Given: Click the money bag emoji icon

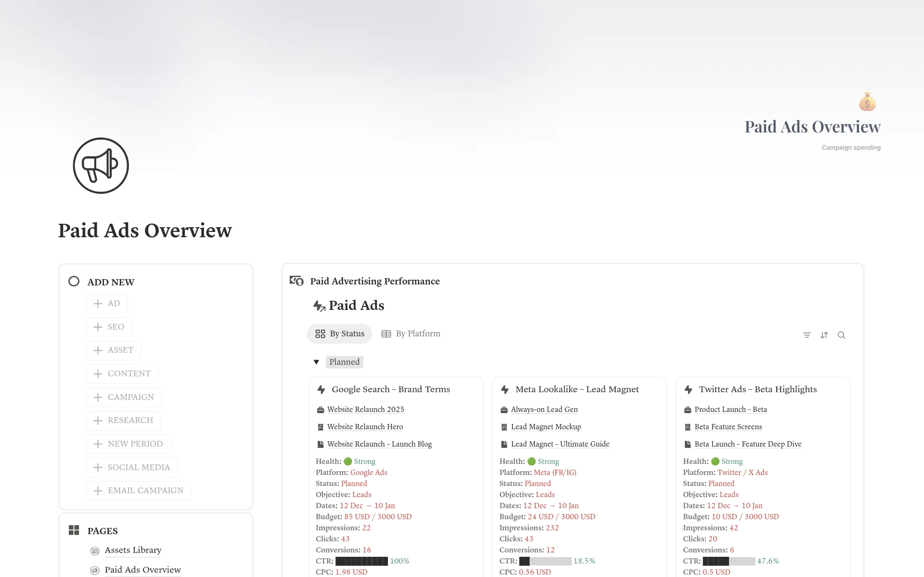Looking at the screenshot, I should (x=867, y=102).
